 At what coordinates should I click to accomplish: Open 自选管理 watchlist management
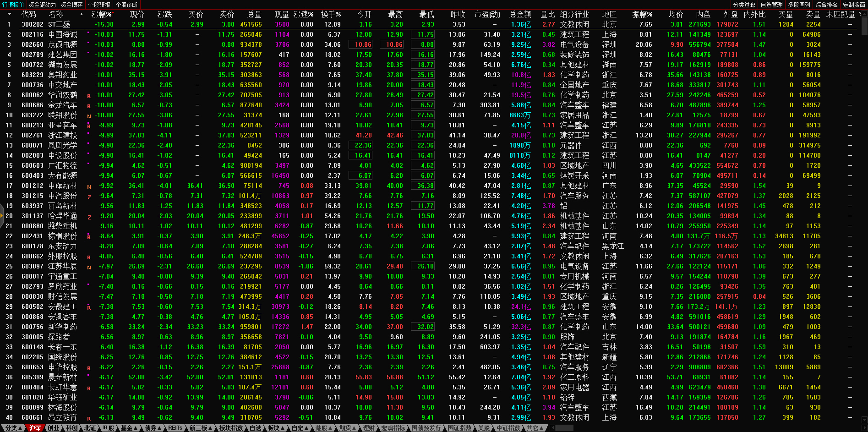(x=771, y=5)
